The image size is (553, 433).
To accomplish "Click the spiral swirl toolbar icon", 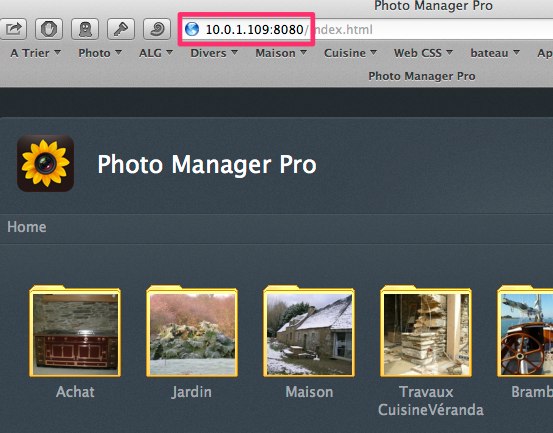I will click(x=157, y=29).
